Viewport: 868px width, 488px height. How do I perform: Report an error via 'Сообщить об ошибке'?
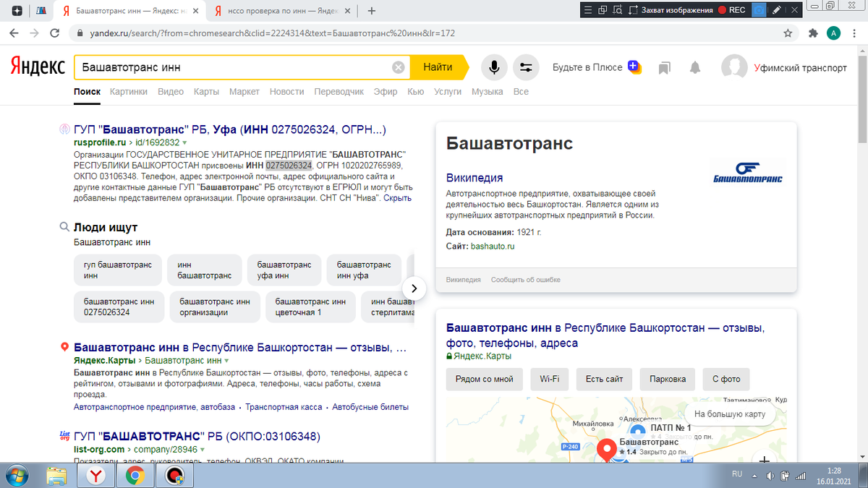pyautogui.click(x=524, y=280)
